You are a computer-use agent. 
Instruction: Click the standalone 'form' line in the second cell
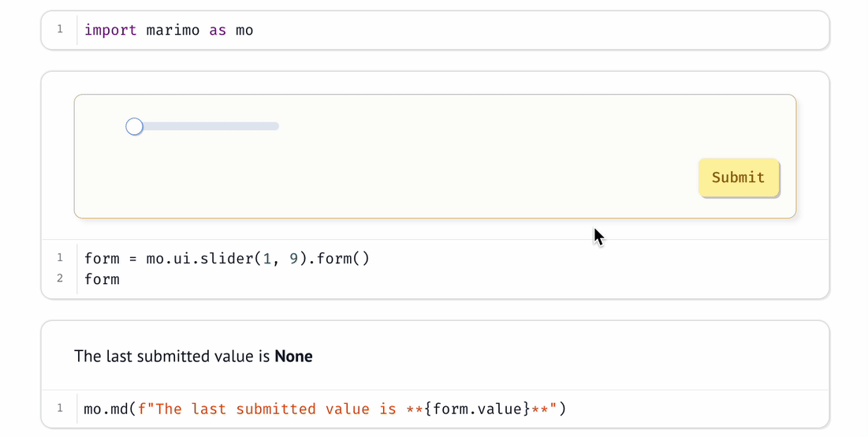[x=102, y=279]
